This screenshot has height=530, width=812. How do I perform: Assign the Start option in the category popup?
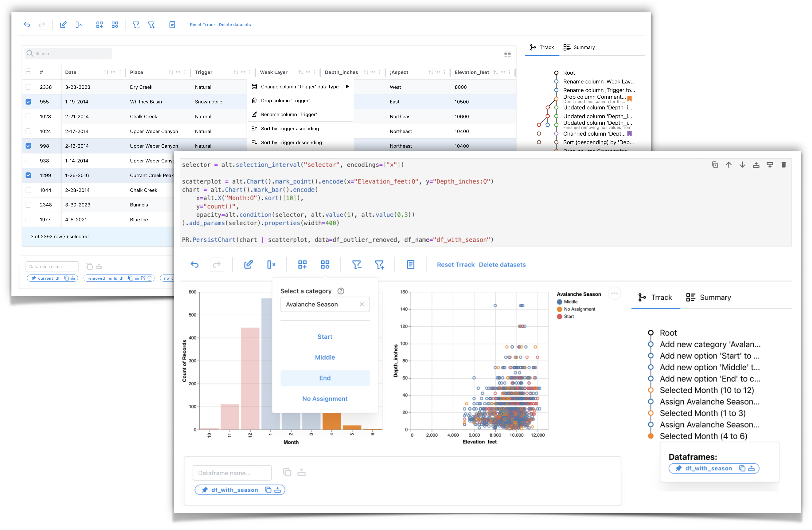325,337
